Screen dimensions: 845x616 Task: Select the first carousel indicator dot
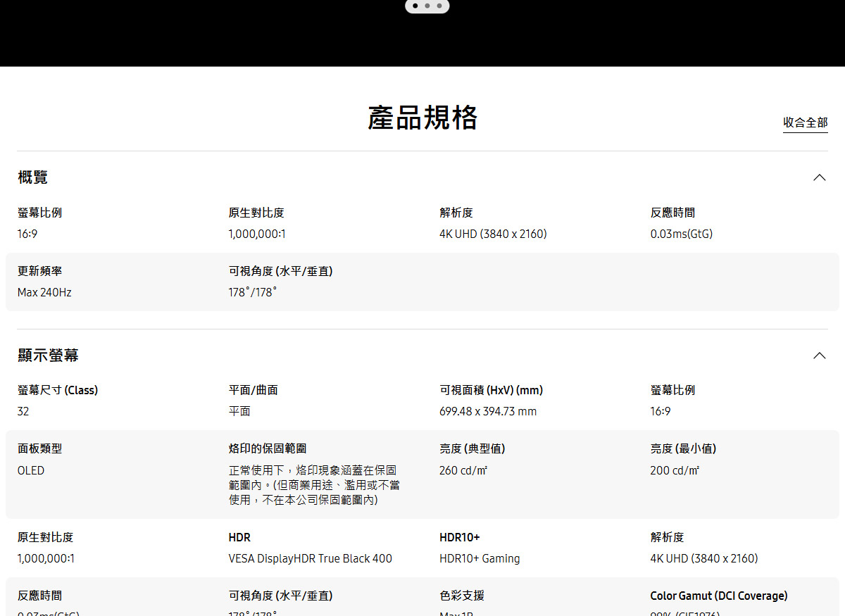pyautogui.click(x=415, y=6)
